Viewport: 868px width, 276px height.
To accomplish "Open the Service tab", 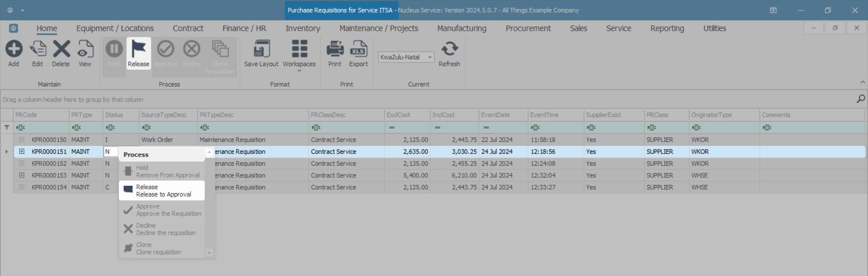I will tap(618, 28).
